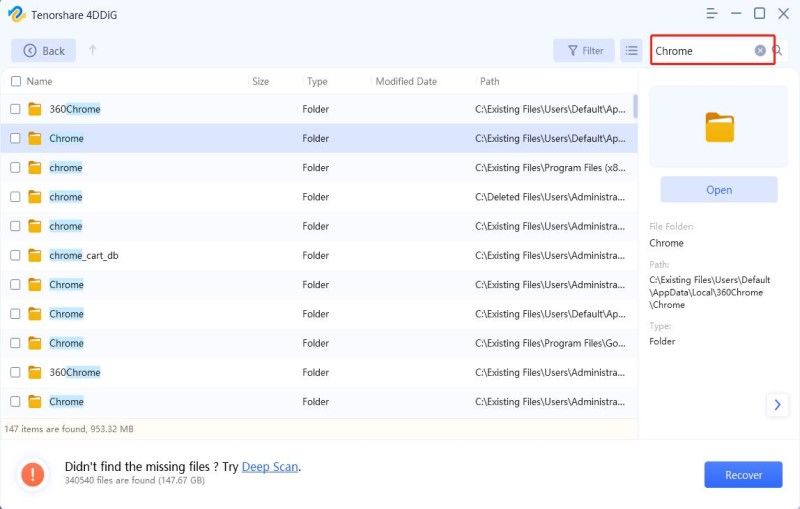800x509 pixels.
Task: Click the up-arrow parent folder icon
Action: coord(93,51)
